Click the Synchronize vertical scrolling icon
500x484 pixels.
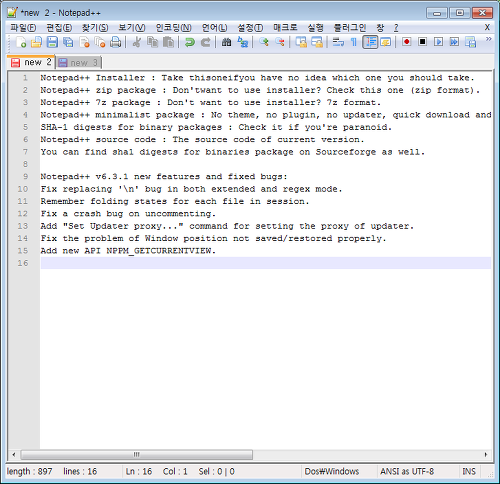pyautogui.click(x=301, y=42)
